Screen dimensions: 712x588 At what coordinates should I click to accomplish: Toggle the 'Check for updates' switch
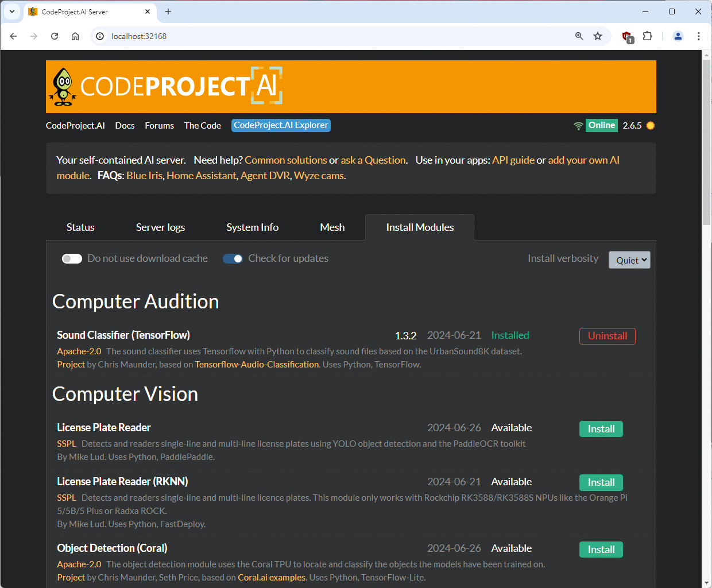click(x=233, y=259)
